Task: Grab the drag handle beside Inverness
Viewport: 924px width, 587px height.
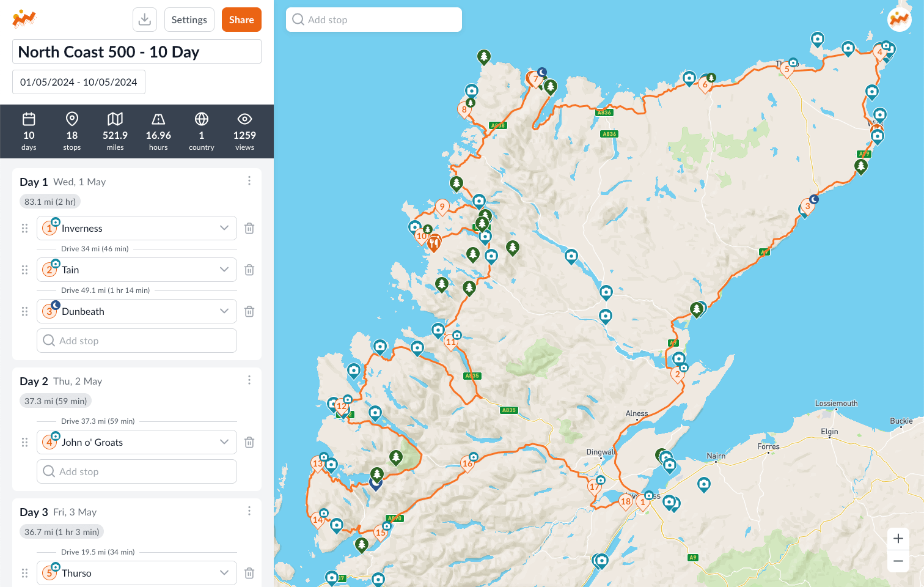Action: [25, 228]
